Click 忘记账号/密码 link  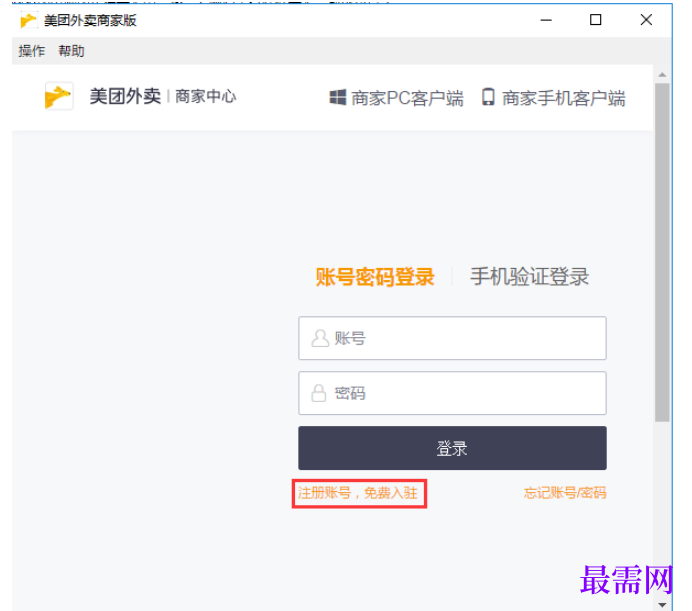(x=565, y=493)
